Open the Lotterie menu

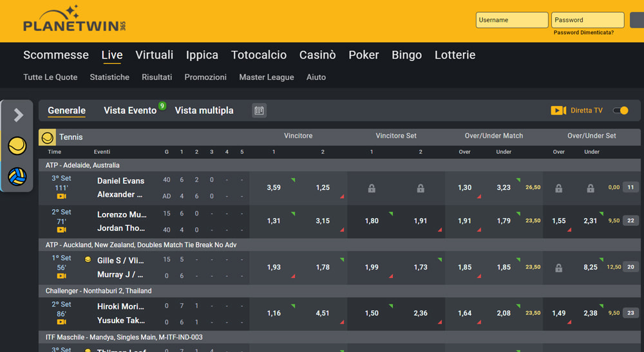tap(455, 55)
